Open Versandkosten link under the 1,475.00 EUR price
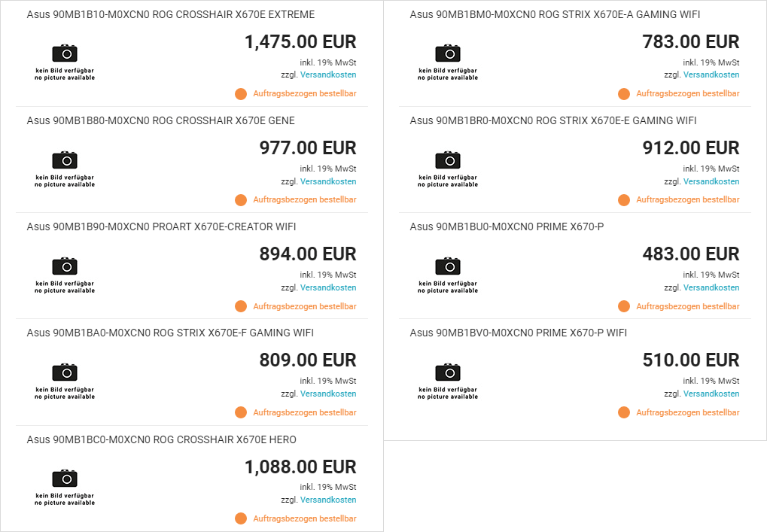Image resolution: width=767 pixels, height=532 pixels. (x=328, y=74)
